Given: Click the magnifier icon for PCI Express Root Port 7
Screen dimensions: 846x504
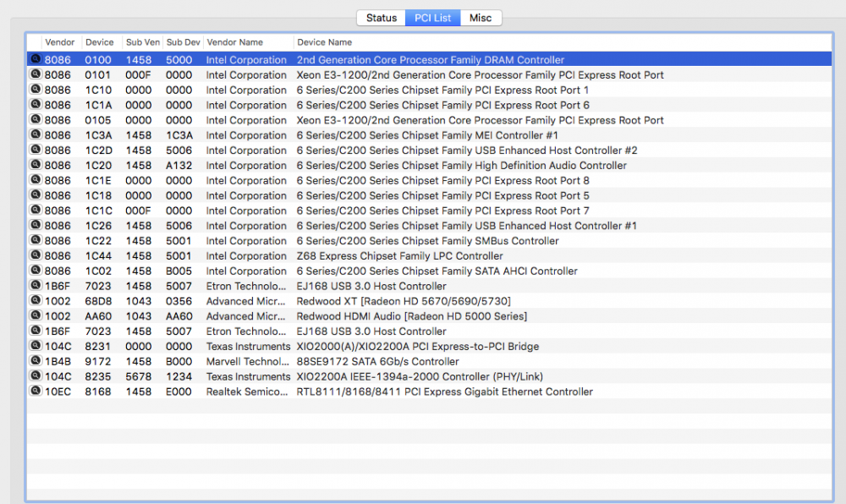Looking at the screenshot, I should [x=36, y=210].
